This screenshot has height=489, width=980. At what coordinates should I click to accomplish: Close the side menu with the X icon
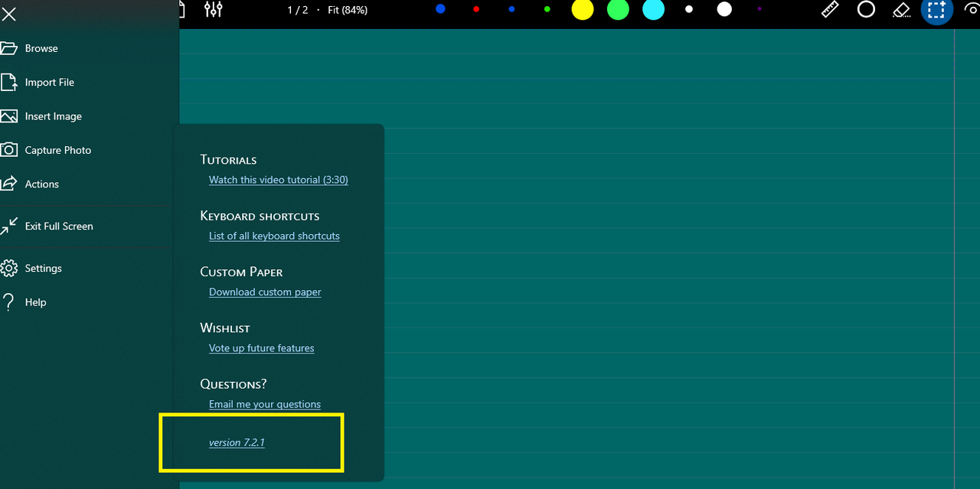point(8,13)
